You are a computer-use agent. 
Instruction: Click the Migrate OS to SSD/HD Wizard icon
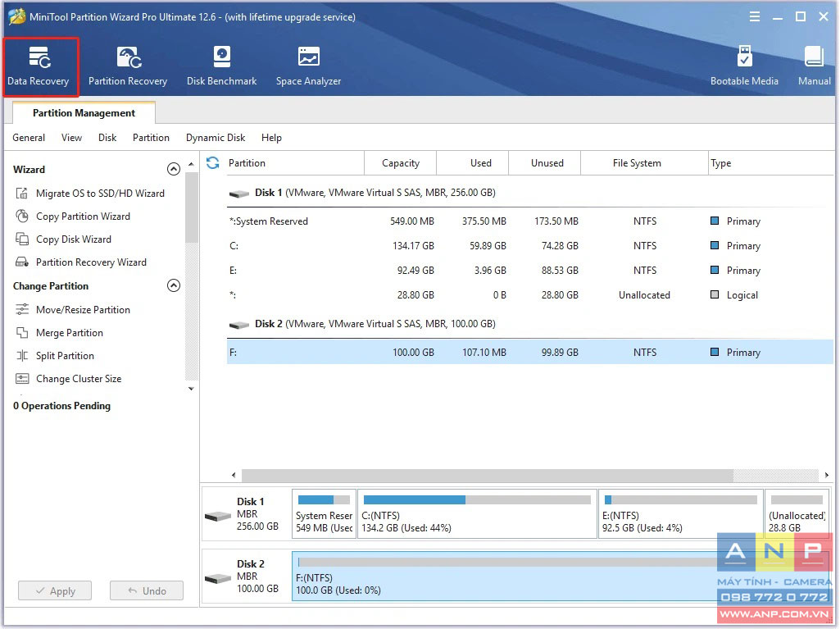tap(22, 194)
